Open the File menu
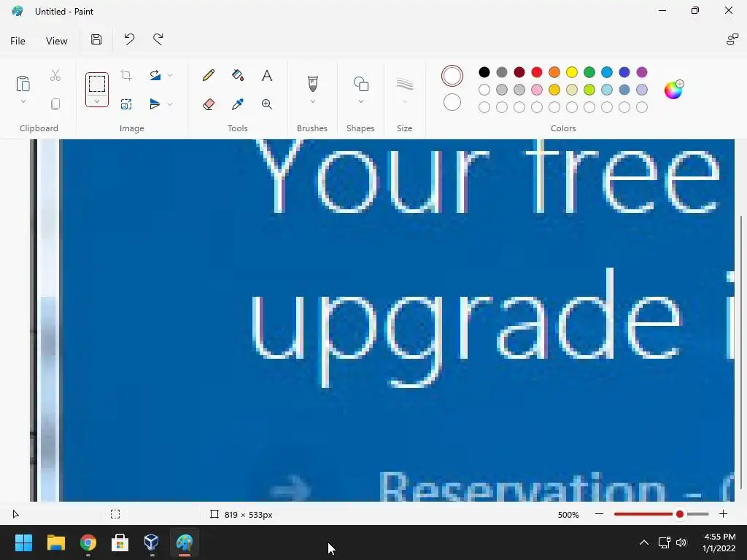The width and height of the screenshot is (747, 560). tap(18, 41)
